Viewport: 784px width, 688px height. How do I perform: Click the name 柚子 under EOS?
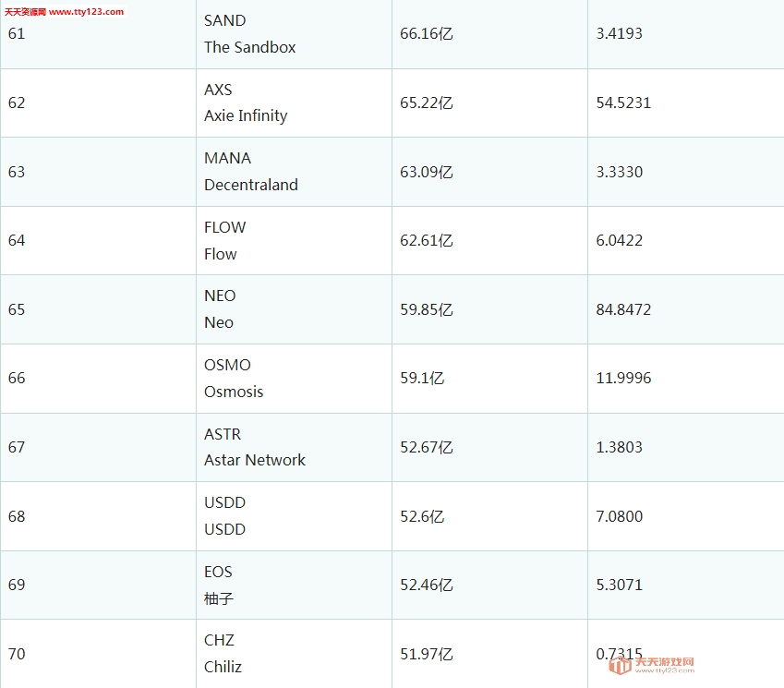click(x=219, y=598)
